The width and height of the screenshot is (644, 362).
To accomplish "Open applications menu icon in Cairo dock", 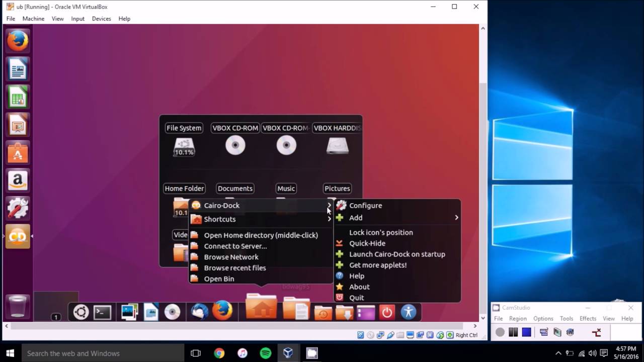I will (80, 312).
